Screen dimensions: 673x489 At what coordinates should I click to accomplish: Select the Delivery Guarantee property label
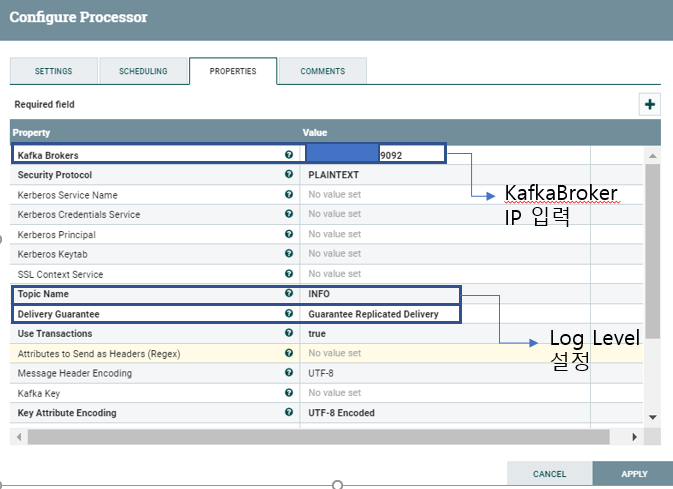point(58,314)
